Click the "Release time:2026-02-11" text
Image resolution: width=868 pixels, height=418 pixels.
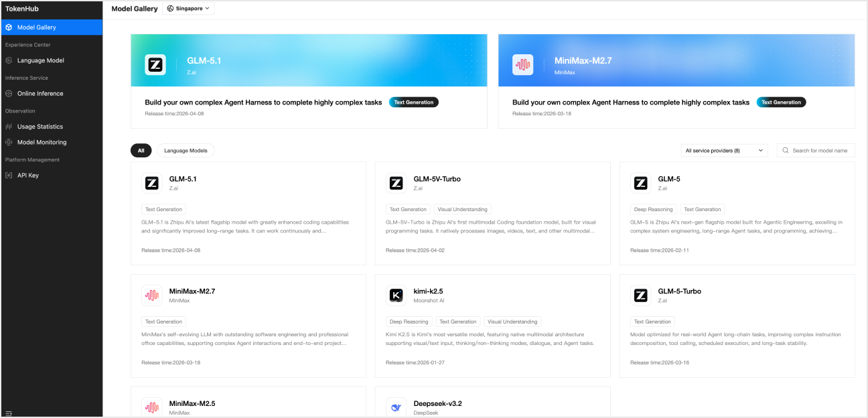click(x=660, y=250)
